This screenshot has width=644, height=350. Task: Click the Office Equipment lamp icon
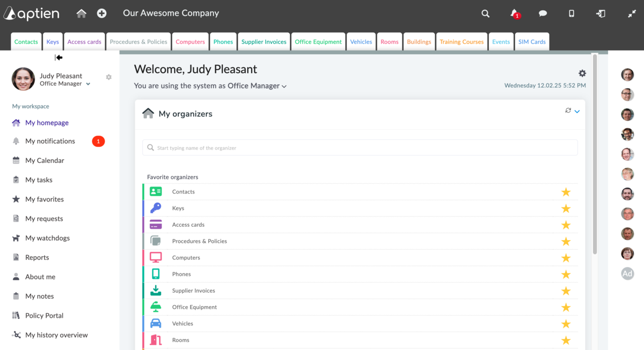(156, 307)
